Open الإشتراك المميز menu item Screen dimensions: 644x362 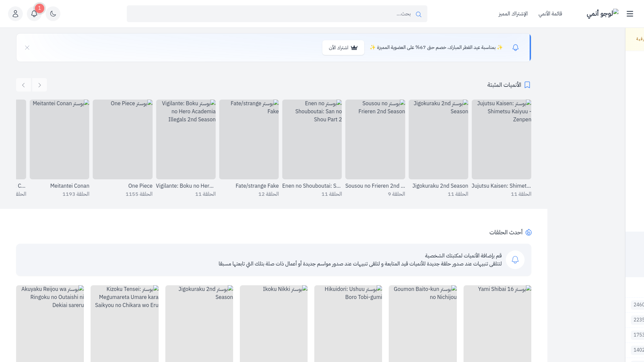(x=513, y=14)
